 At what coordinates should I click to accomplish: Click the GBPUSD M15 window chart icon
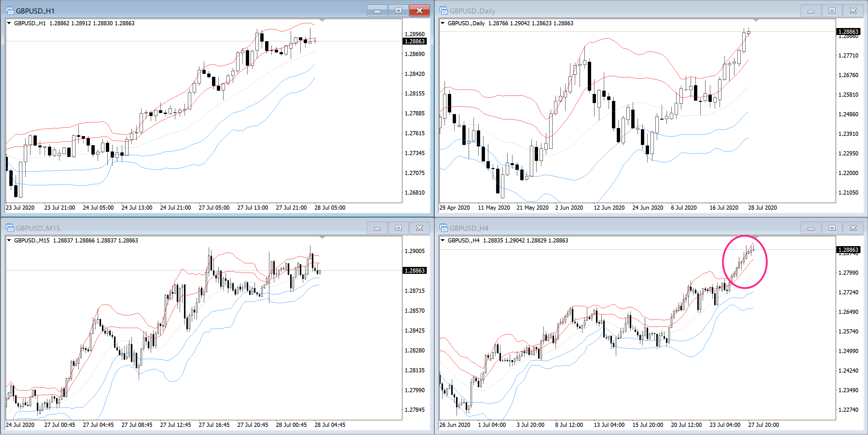tap(10, 228)
